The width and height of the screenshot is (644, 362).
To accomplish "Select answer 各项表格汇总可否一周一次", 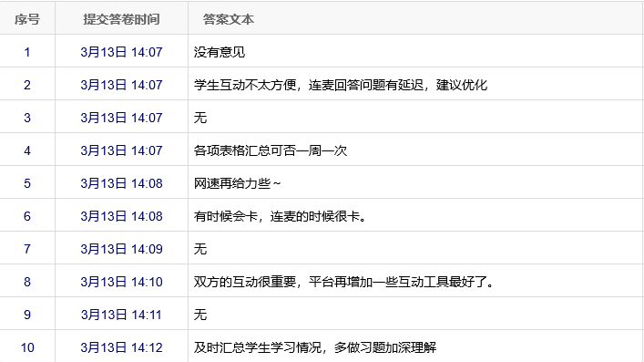I will (271, 151).
